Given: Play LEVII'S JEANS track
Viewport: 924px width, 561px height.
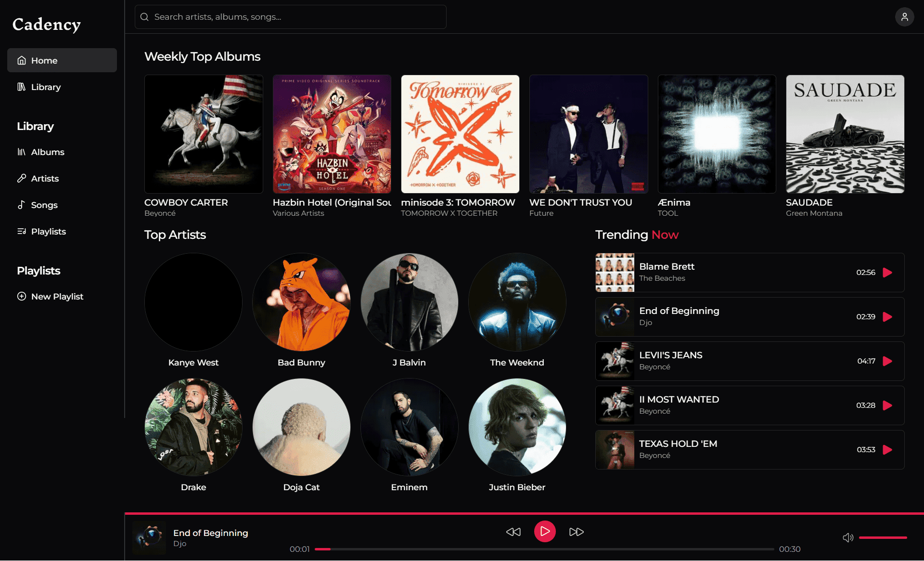Looking at the screenshot, I should click(887, 361).
